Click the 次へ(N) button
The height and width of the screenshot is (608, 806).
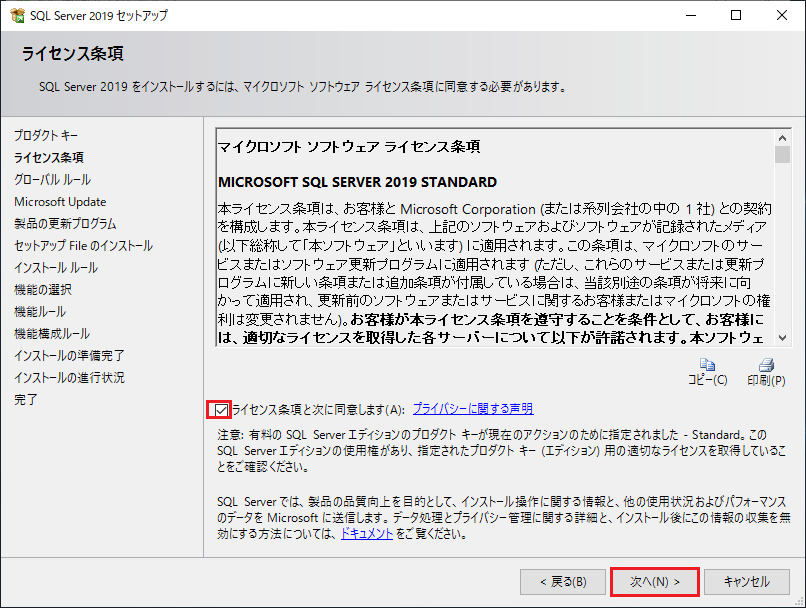654,580
